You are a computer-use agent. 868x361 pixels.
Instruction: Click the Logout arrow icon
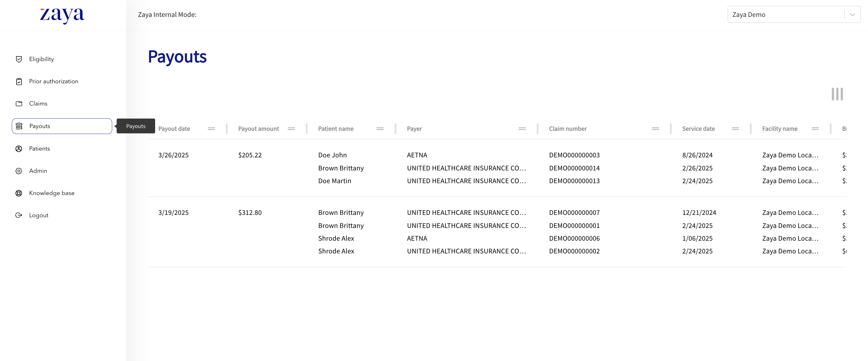click(19, 215)
